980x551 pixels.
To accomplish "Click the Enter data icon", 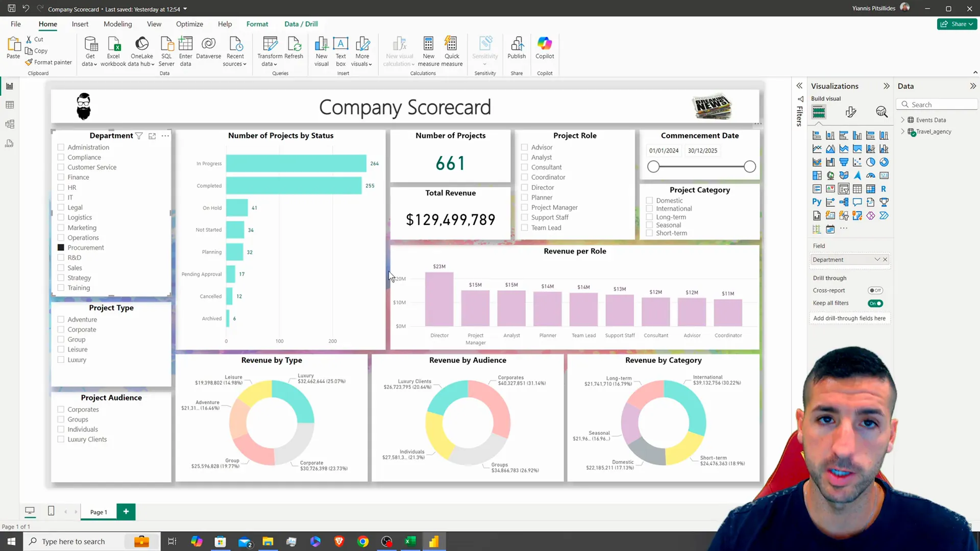I will pos(186,52).
